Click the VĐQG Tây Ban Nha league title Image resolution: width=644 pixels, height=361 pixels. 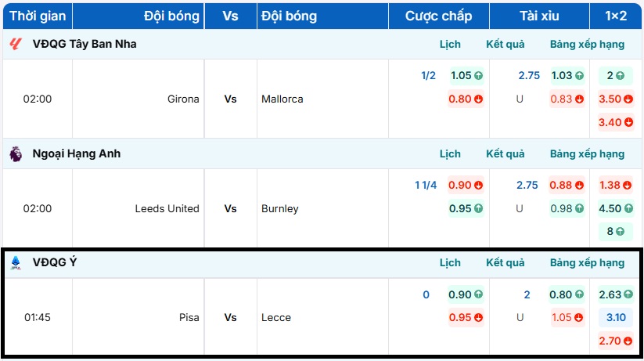pos(85,44)
